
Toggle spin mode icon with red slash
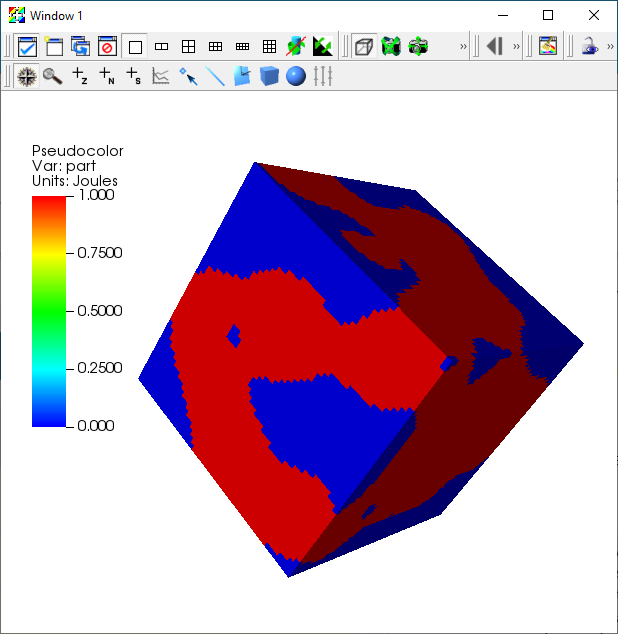click(x=296, y=46)
